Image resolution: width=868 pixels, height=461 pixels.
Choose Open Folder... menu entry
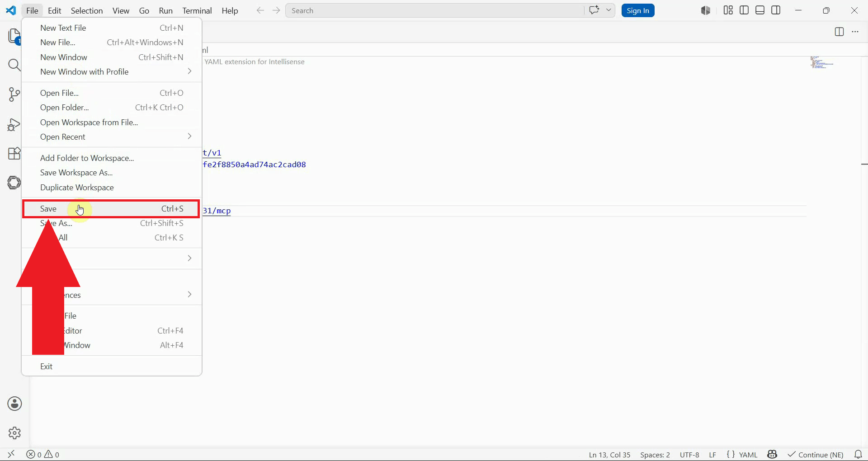112,107
